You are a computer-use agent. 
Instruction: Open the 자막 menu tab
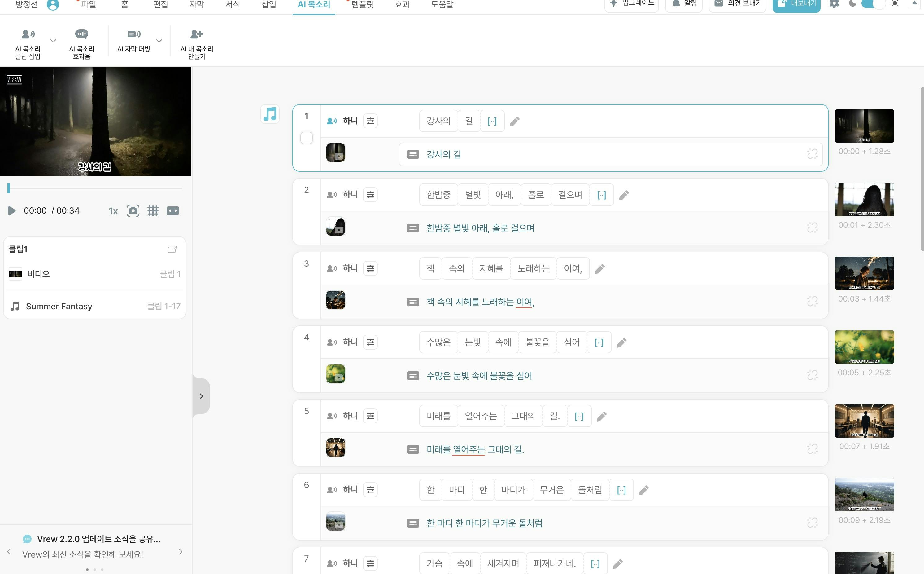pos(197,5)
